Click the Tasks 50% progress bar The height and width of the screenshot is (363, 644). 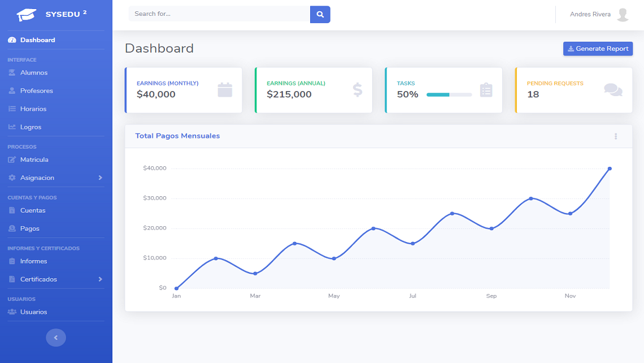(x=449, y=95)
